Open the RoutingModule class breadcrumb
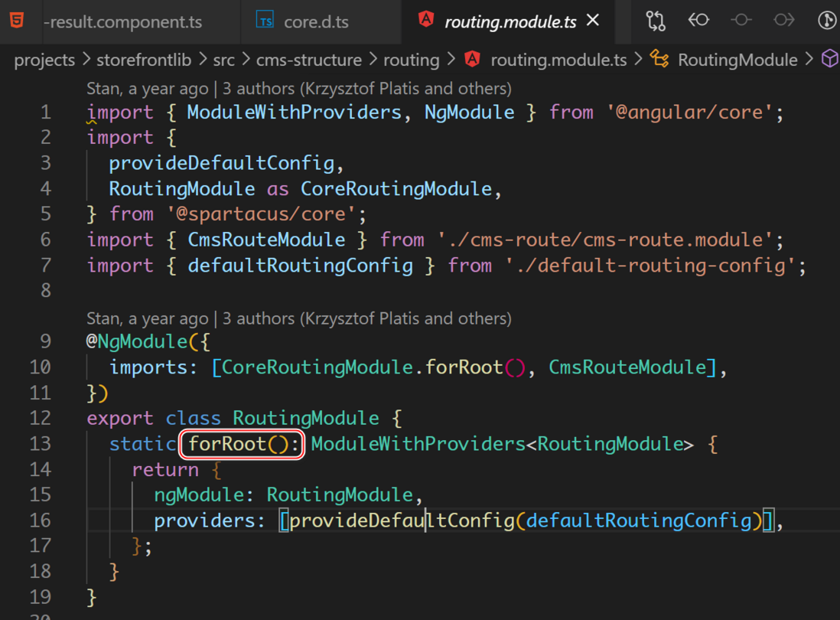 coord(737,60)
